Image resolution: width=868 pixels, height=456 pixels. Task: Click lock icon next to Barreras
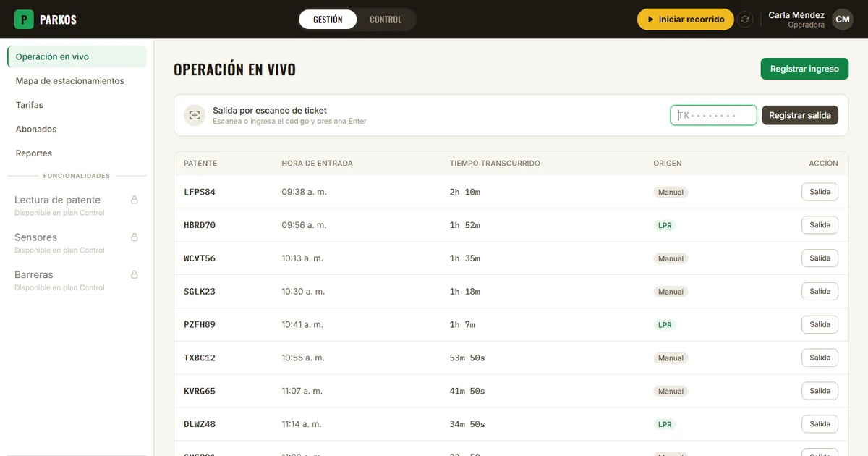[x=134, y=275]
